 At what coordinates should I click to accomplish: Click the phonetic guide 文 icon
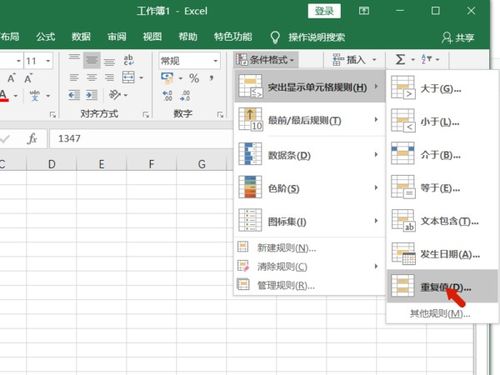tap(34, 96)
